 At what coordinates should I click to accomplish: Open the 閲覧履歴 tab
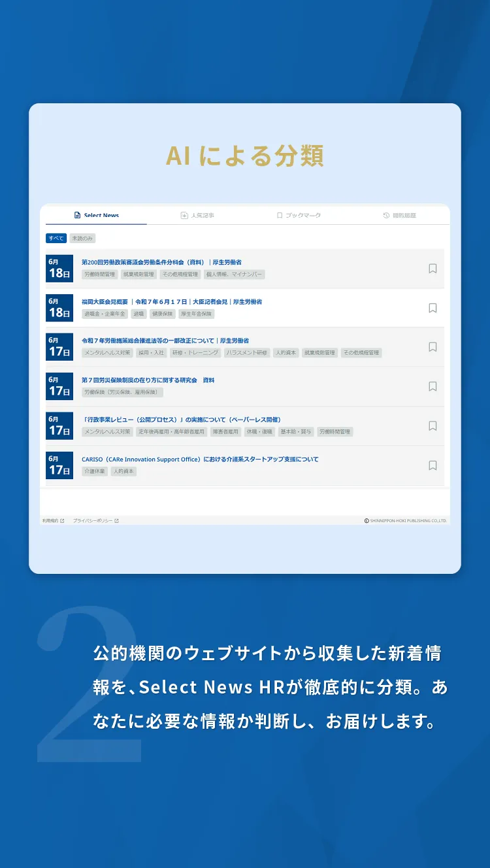coord(399,215)
